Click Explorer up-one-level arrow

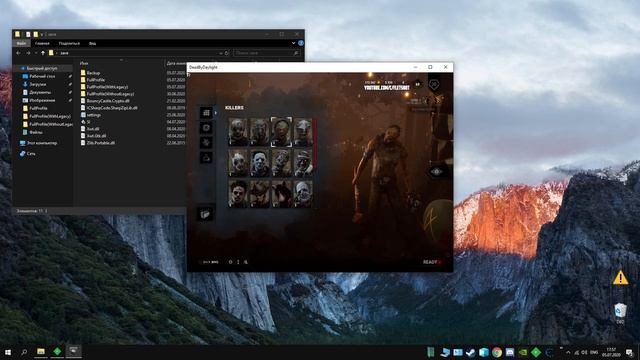point(43,53)
